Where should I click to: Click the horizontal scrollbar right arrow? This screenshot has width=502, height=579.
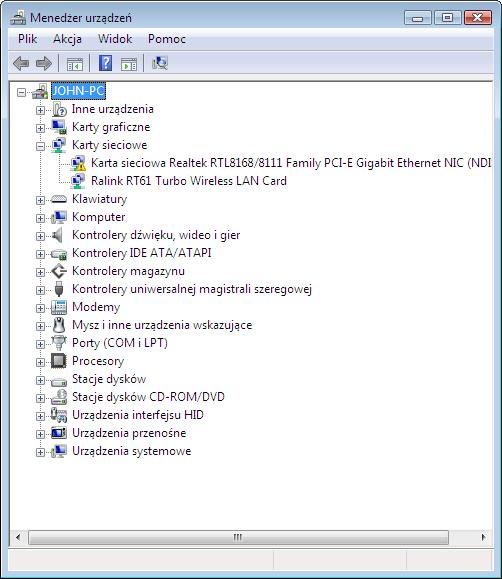point(484,537)
